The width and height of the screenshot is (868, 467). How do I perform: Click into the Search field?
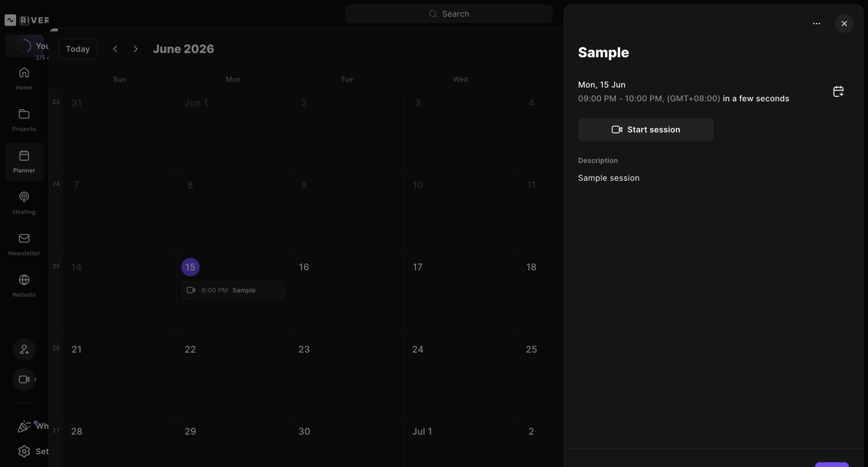449,14
